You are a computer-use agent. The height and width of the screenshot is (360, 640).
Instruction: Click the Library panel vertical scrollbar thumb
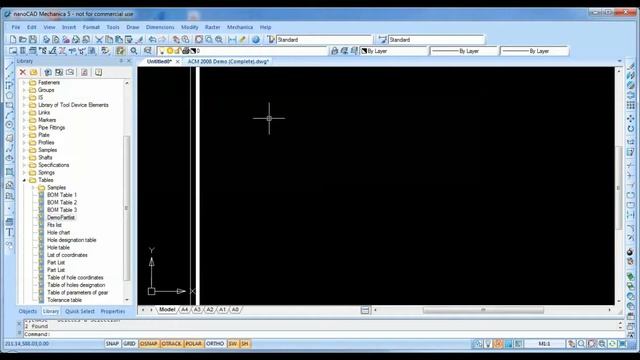coord(127,207)
